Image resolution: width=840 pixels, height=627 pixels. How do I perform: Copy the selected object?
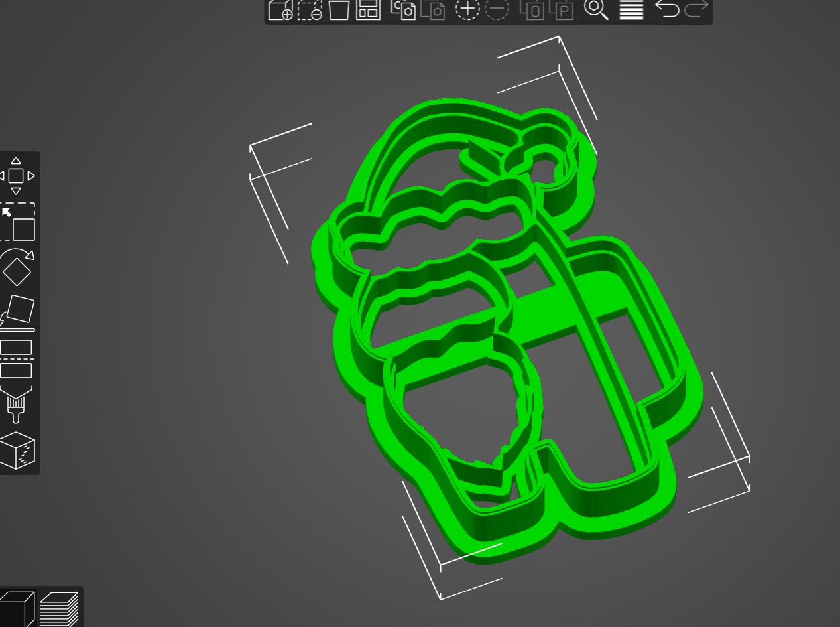[403, 9]
